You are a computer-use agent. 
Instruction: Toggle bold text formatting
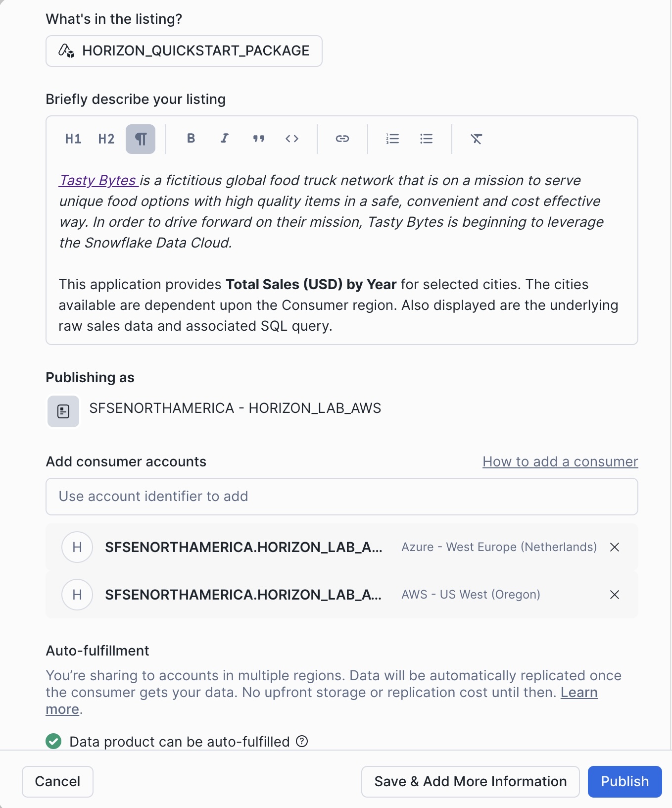click(191, 139)
